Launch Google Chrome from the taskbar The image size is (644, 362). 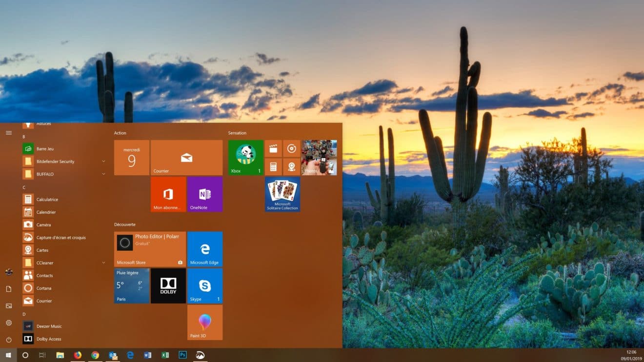95,355
